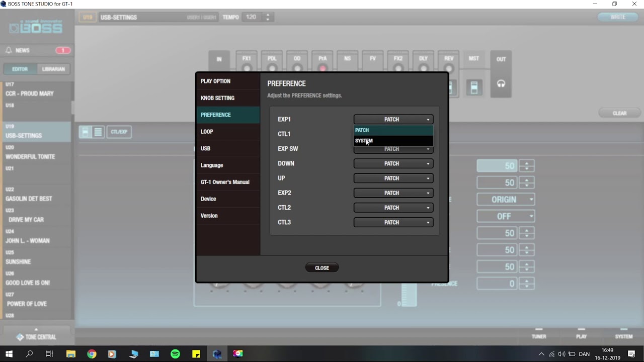644x362 pixels.
Task: Click the CLOSE button in dialog
Action: [x=322, y=268]
